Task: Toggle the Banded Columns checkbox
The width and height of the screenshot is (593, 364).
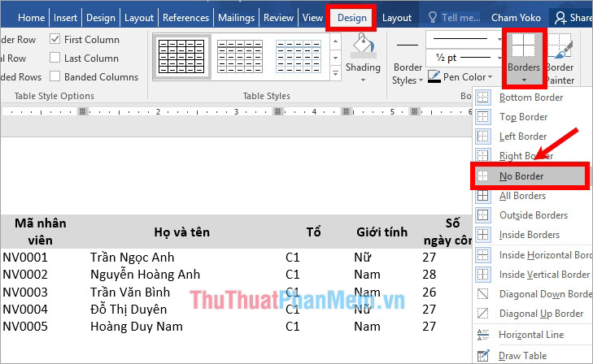Action: tap(55, 77)
